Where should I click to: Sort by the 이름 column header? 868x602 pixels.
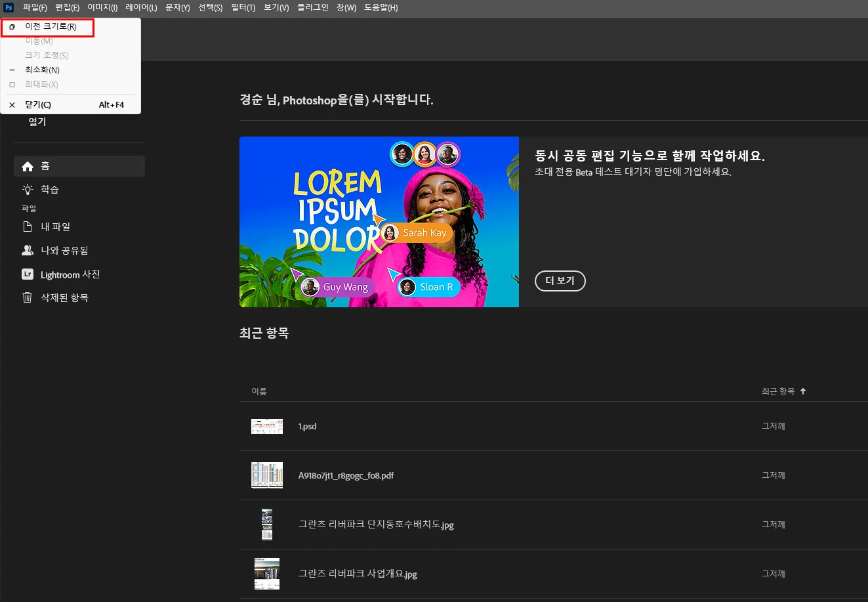pos(259,391)
